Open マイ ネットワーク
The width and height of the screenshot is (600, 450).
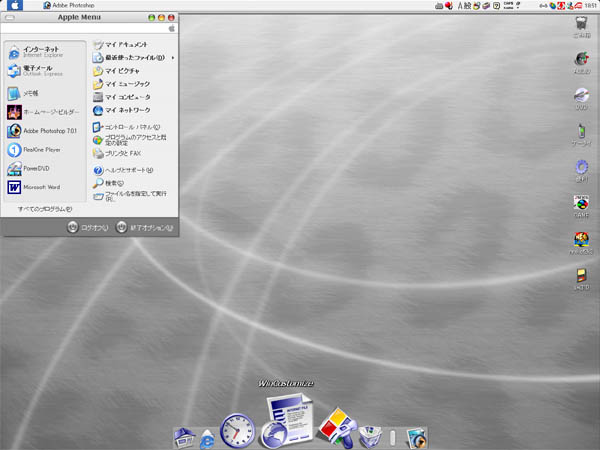pyautogui.click(x=122, y=110)
